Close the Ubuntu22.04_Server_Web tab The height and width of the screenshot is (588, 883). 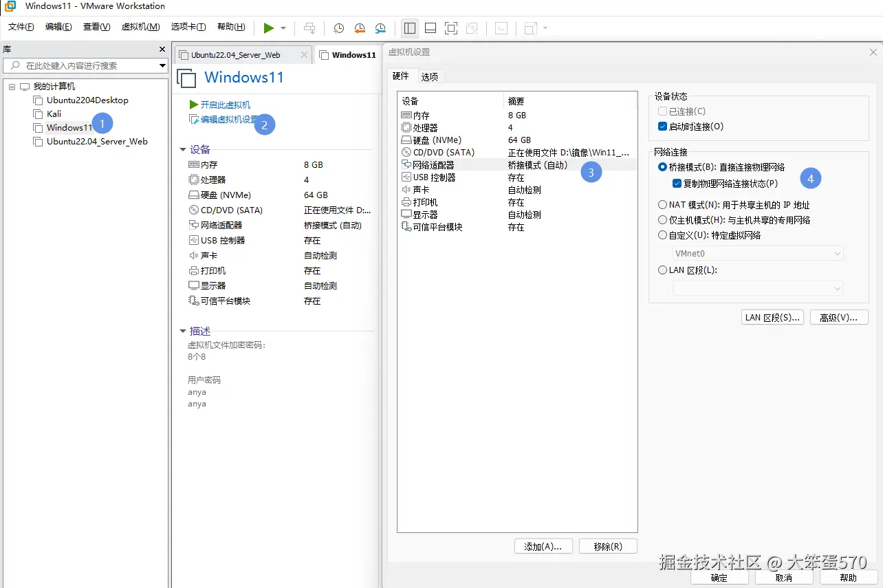point(304,55)
